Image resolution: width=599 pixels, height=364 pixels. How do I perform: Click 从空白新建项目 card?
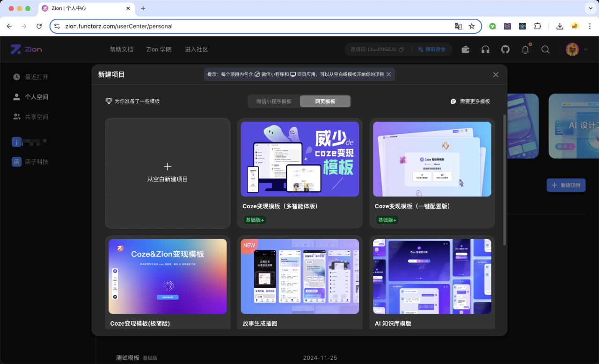[x=168, y=173]
